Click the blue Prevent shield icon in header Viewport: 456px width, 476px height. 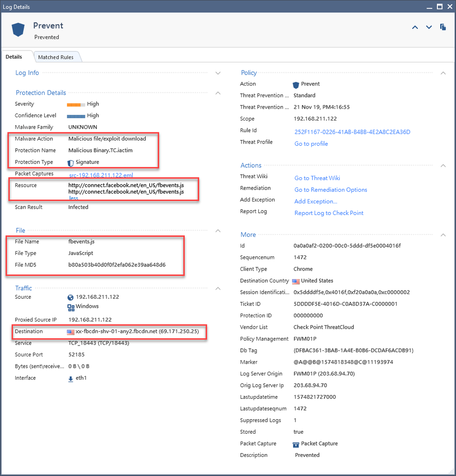tap(18, 30)
